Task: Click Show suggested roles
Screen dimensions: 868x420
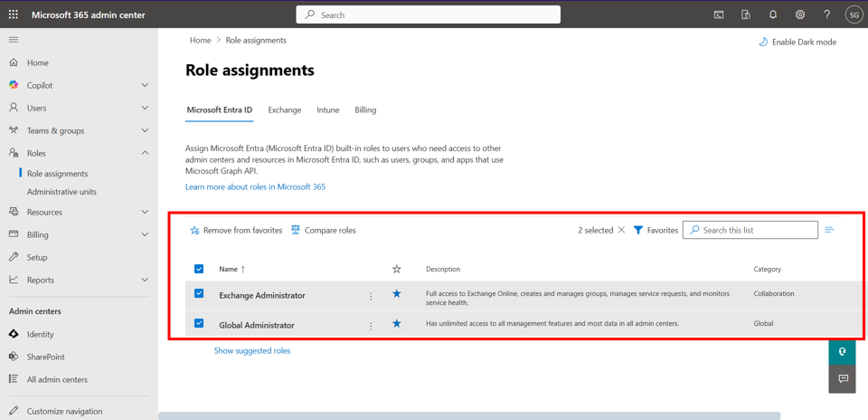Action: coord(252,350)
